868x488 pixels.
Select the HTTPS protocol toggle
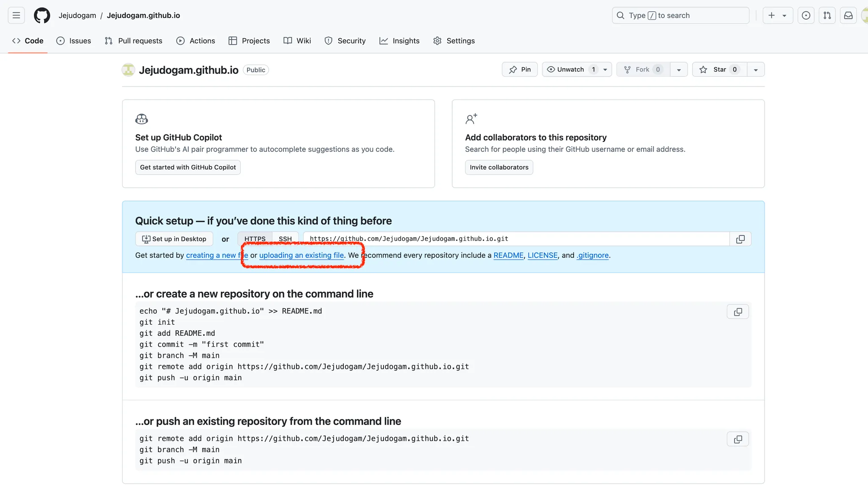(255, 239)
